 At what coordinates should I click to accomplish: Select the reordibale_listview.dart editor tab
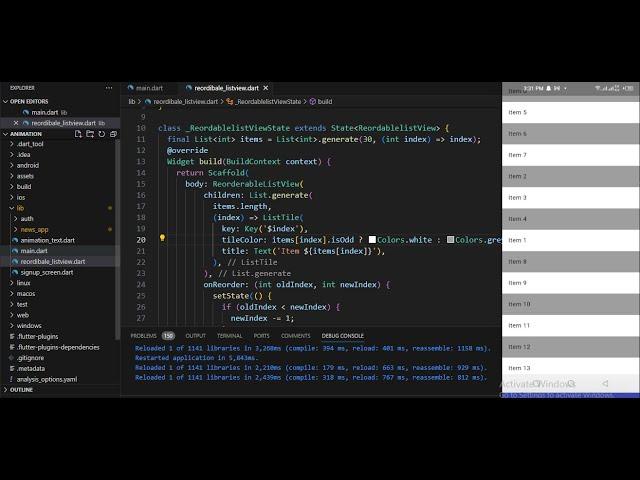click(x=227, y=88)
